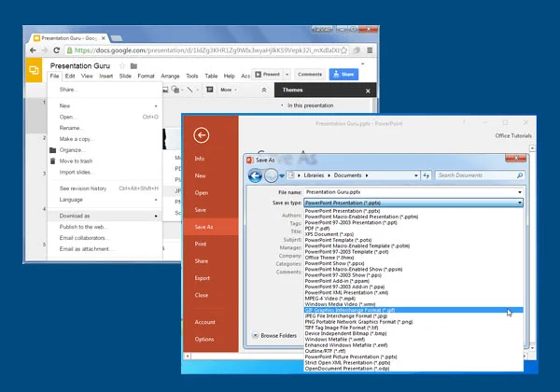Click the Google Slides yellow logo icon
560x392 pixels.
(34, 70)
